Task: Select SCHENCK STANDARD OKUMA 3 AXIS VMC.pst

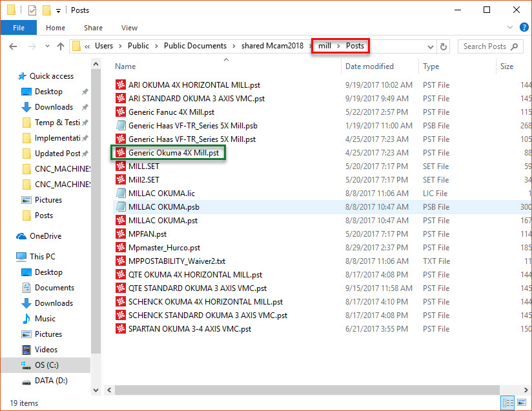Action: point(208,316)
